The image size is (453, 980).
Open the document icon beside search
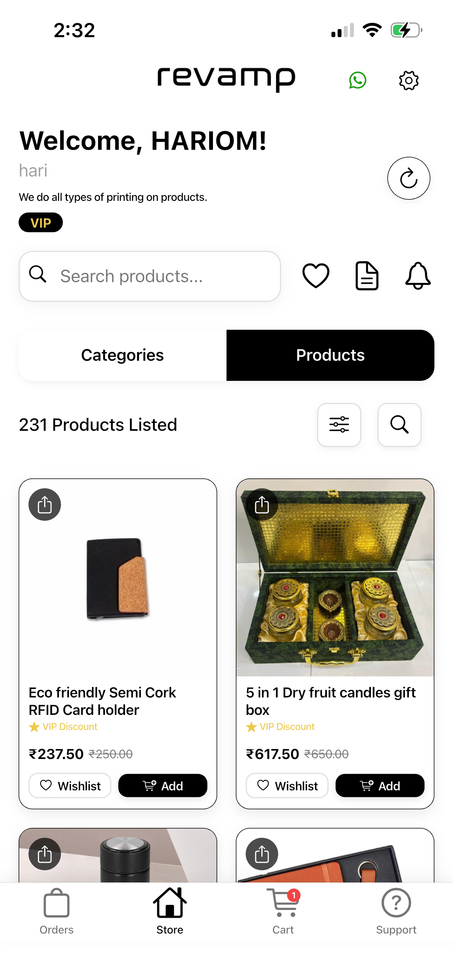tap(367, 276)
